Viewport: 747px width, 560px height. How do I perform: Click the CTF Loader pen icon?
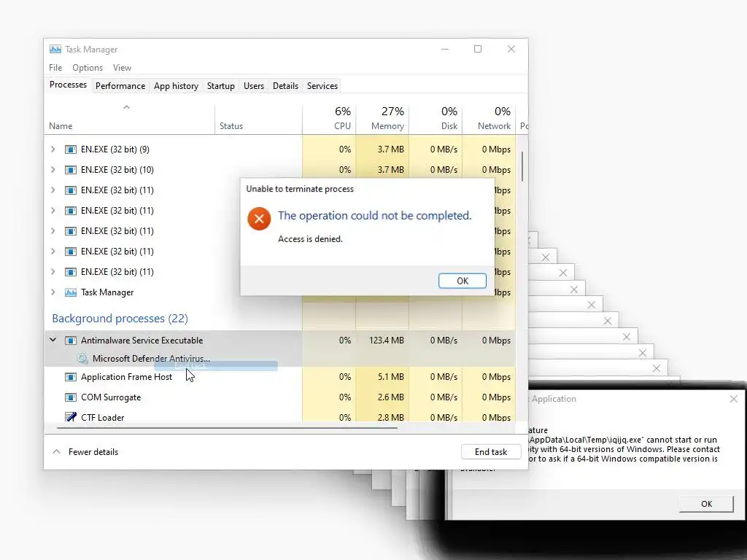(71, 418)
